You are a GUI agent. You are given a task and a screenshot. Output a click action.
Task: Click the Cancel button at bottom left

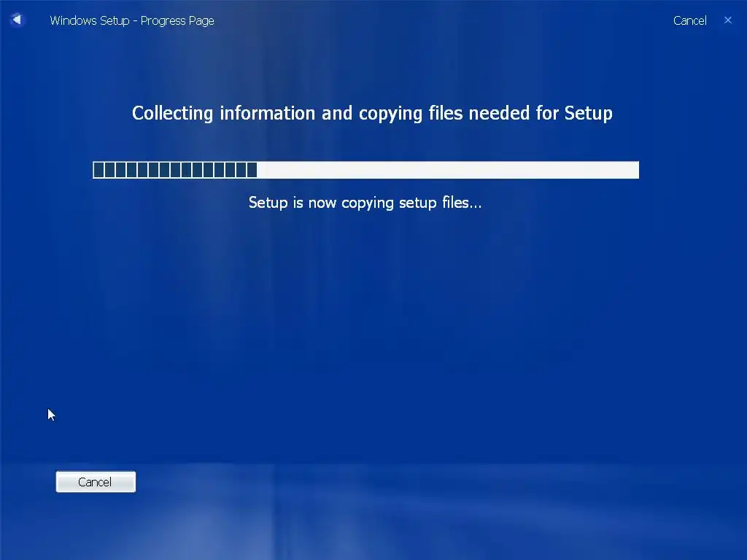click(96, 481)
